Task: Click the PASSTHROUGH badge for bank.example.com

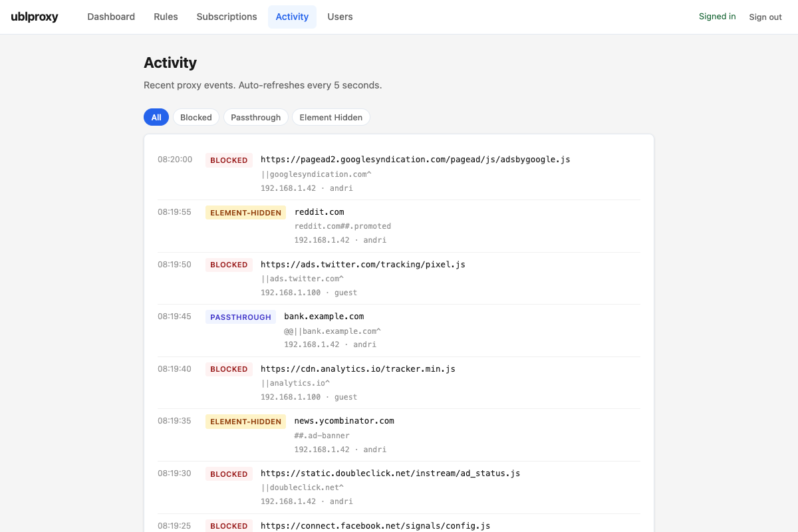Action: tap(241, 317)
